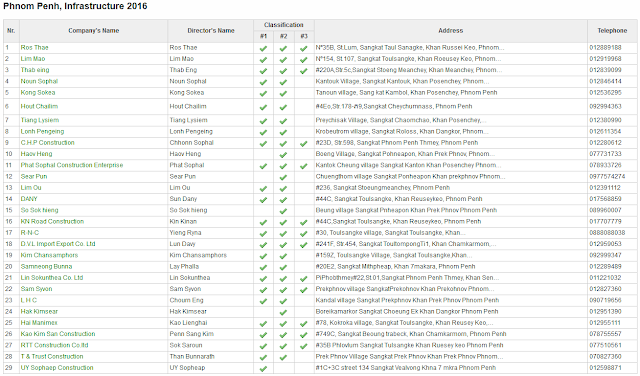The height and width of the screenshot is (376, 640).
Task: Open the Lonh Pengeing company link
Action: pyautogui.click(x=42, y=131)
